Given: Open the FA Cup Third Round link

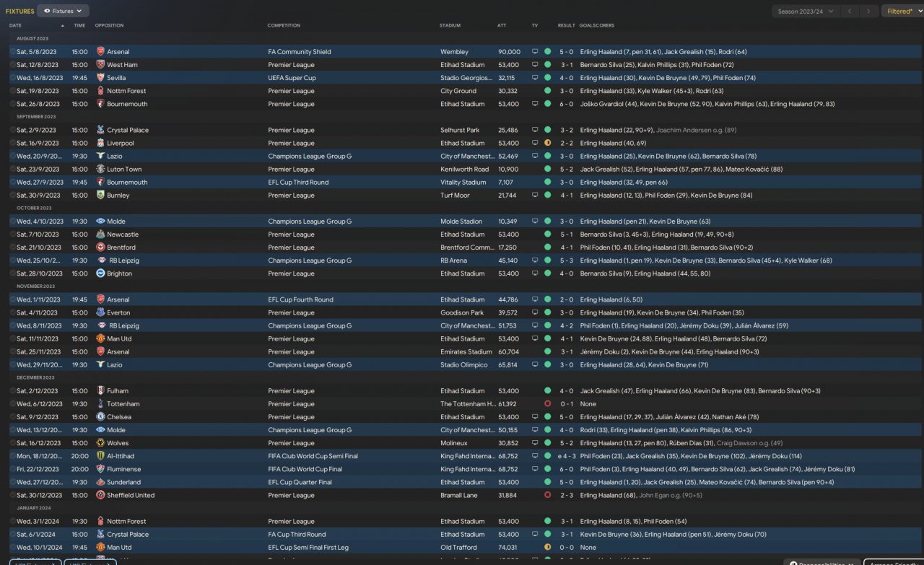Looking at the screenshot, I should [x=297, y=535].
